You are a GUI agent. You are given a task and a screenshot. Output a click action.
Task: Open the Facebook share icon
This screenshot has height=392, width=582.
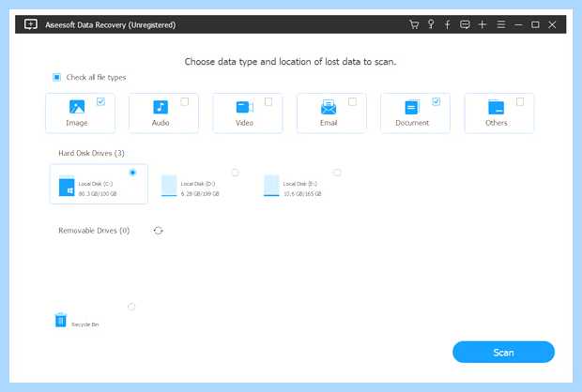pos(447,24)
